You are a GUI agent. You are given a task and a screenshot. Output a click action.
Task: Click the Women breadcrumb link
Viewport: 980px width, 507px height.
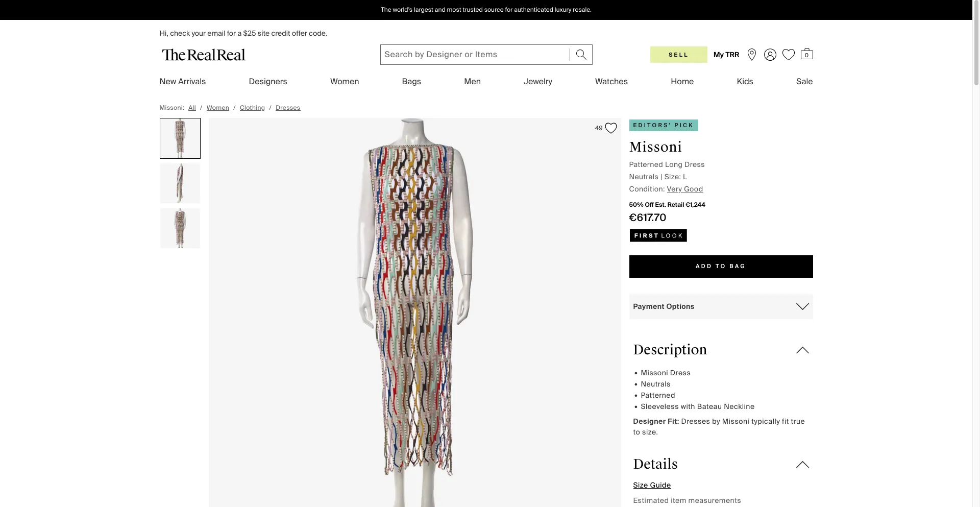[217, 108]
